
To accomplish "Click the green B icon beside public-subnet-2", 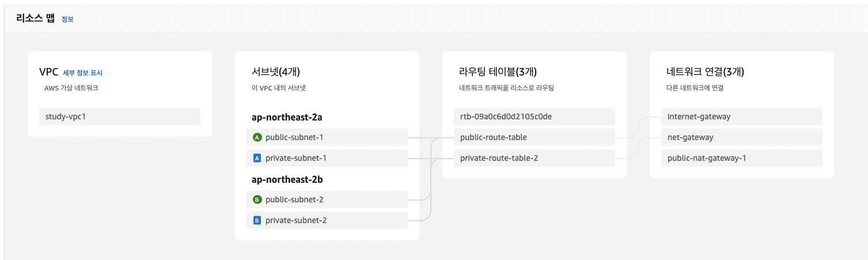I will point(257,199).
